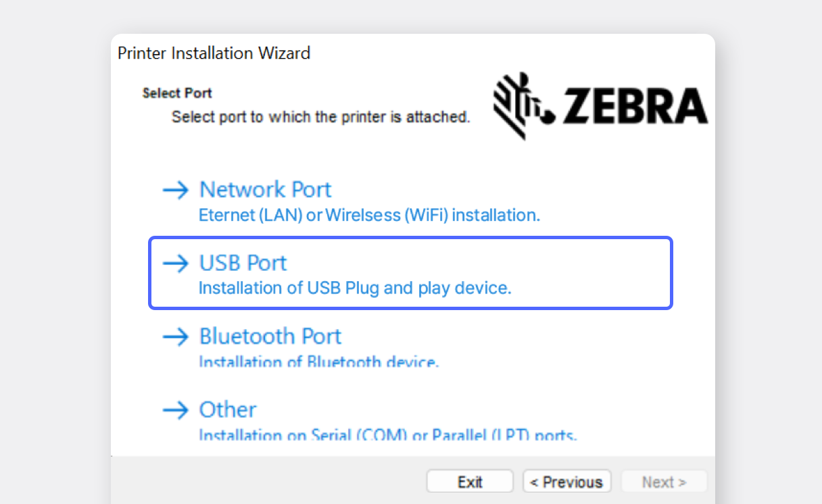Click the arrow icon beside Network Port
This screenshot has height=504, width=822.
click(x=176, y=190)
